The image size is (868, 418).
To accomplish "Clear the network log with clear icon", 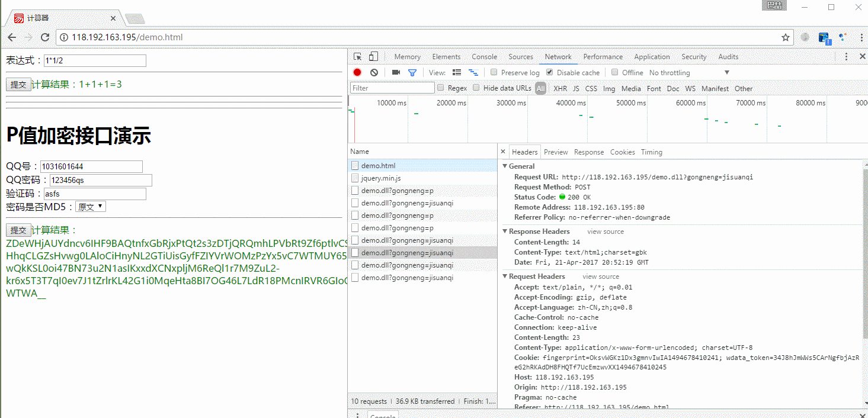I will [x=374, y=72].
